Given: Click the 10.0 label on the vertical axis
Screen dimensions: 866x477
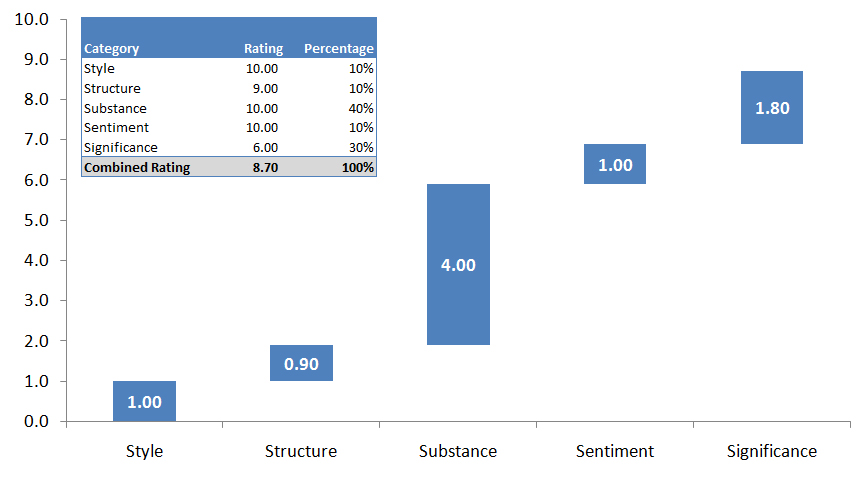Looking at the screenshot, I should (x=34, y=19).
